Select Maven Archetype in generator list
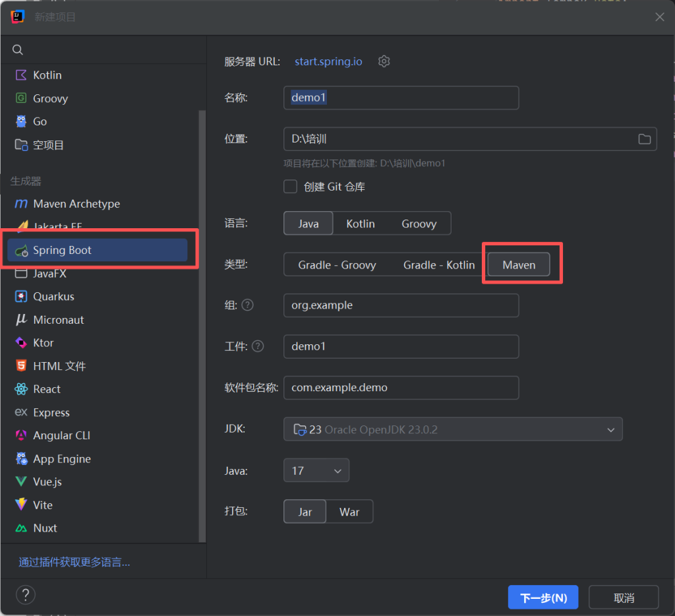 (x=76, y=204)
